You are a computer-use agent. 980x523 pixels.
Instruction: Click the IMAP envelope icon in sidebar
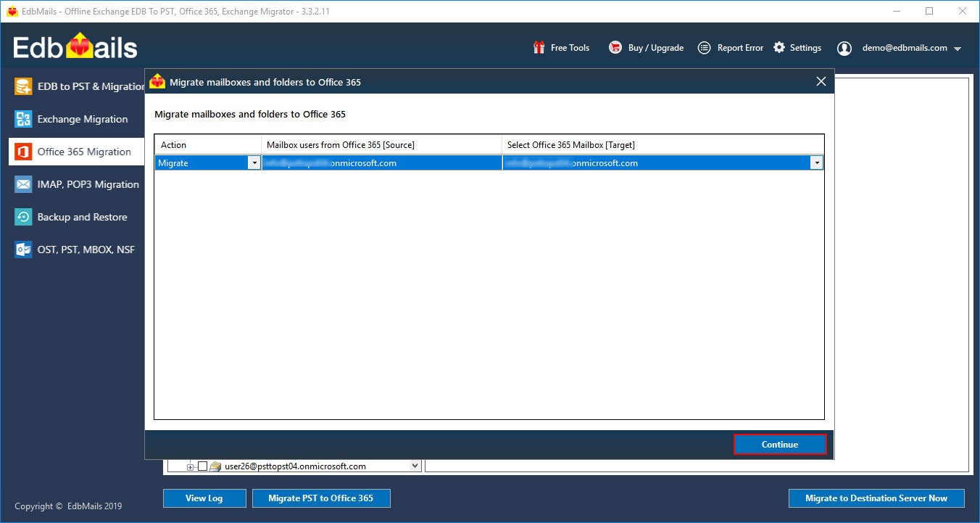coord(24,184)
